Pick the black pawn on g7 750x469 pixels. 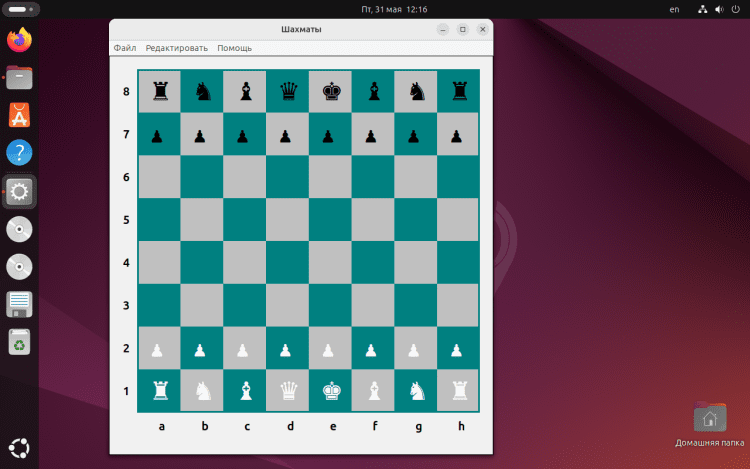(413, 137)
